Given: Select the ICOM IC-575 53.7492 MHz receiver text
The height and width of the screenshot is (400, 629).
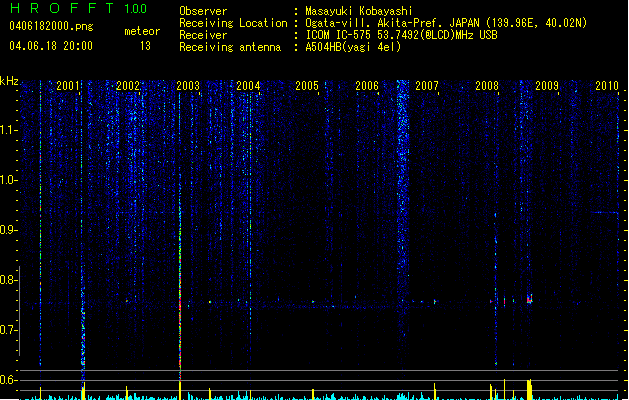Looking at the screenshot, I should pos(402,35).
